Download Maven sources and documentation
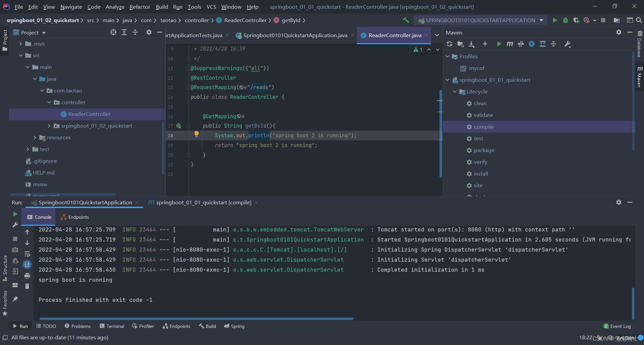The height and width of the screenshot is (345, 644). (x=472, y=44)
